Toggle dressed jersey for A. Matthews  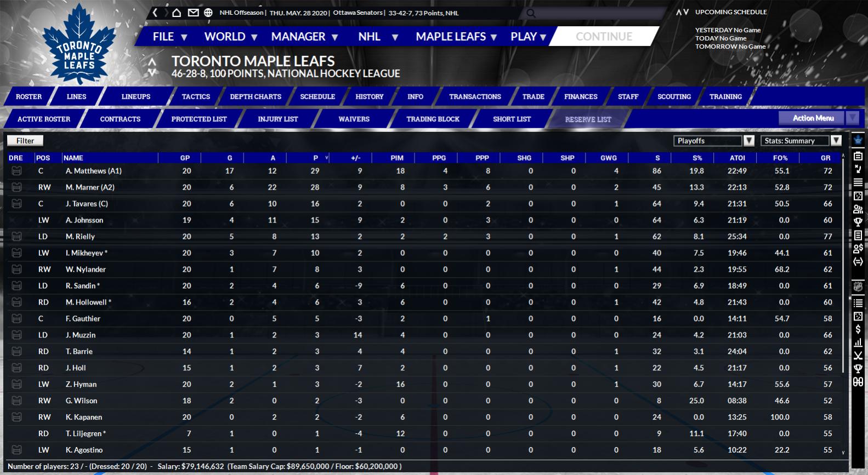point(16,171)
